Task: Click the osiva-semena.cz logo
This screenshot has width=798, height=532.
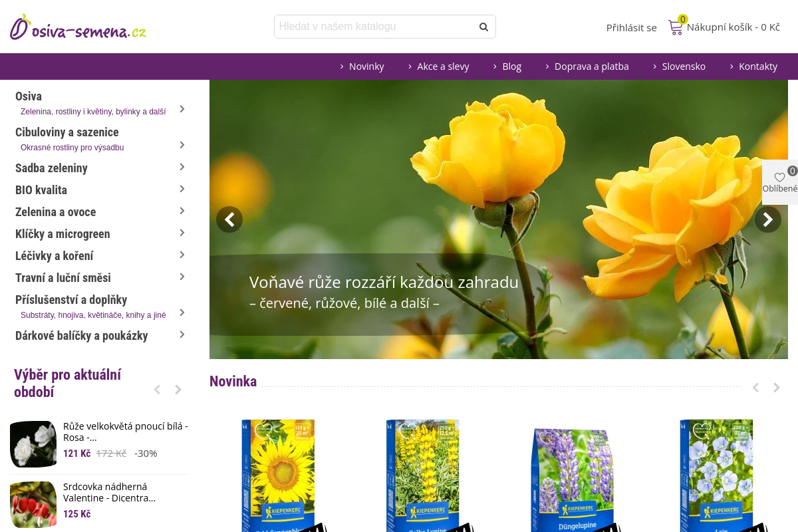Action: tap(78, 28)
